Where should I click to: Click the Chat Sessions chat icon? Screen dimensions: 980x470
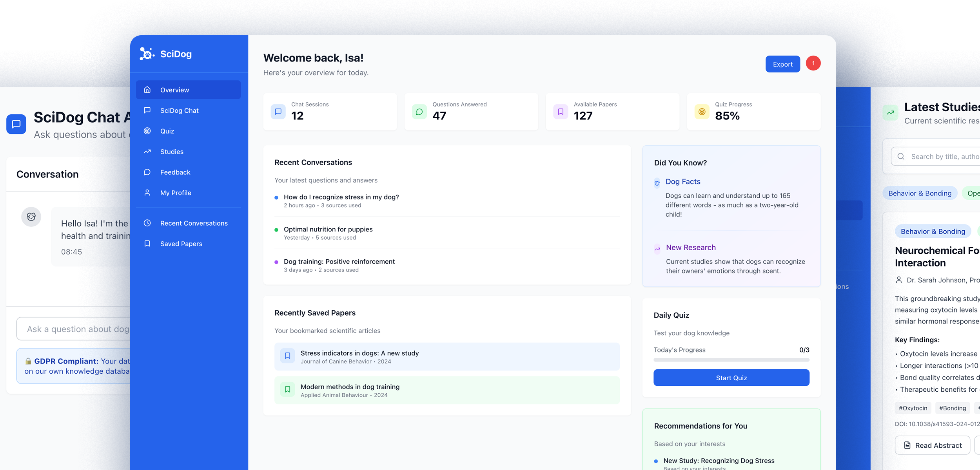[x=278, y=112]
